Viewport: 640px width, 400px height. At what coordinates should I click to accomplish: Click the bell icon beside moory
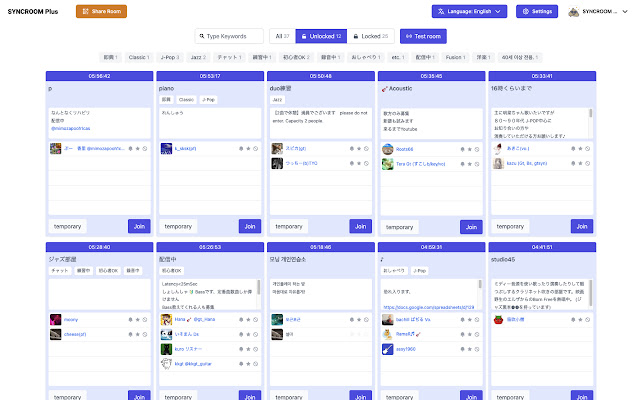[x=130, y=320]
